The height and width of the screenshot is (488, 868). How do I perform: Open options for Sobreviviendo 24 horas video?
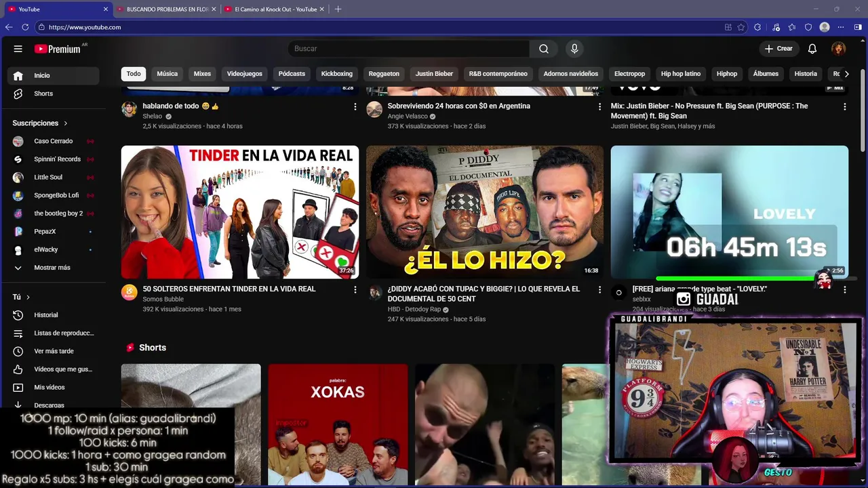tap(599, 107)
